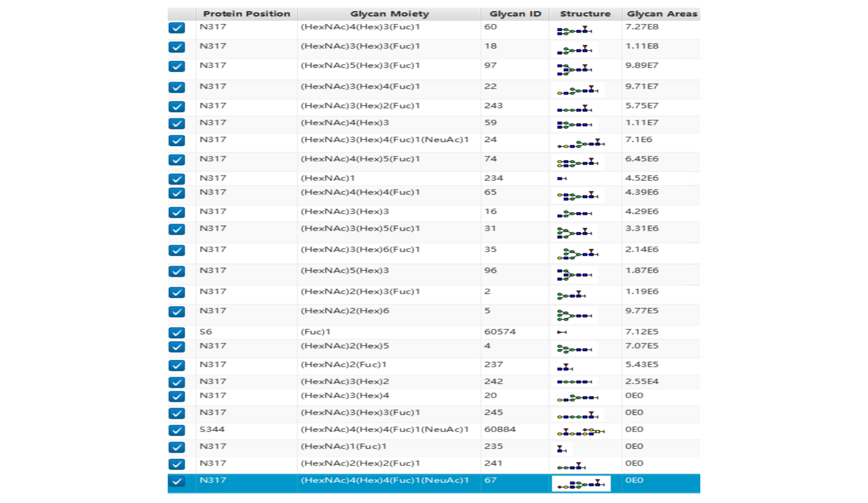Click the highlighted structure thumbnail for ID 67

(581, 484)
